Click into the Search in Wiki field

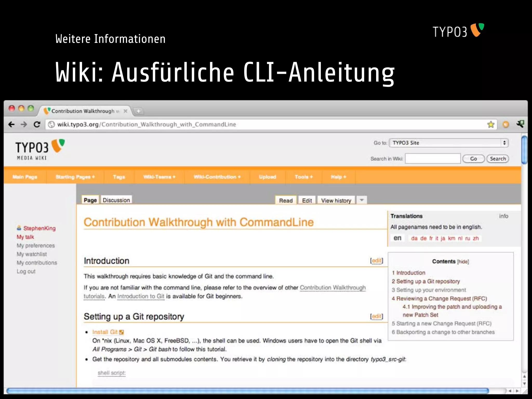(x=433, y=158)
